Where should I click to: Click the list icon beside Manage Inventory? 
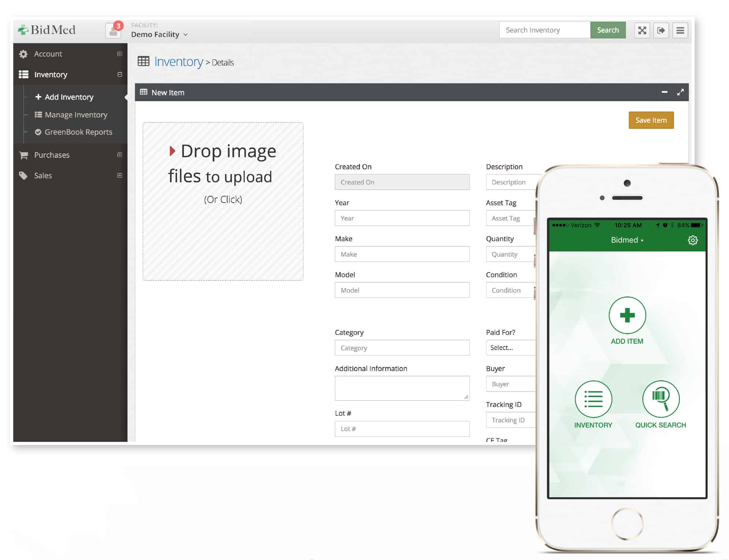(38, 115)
